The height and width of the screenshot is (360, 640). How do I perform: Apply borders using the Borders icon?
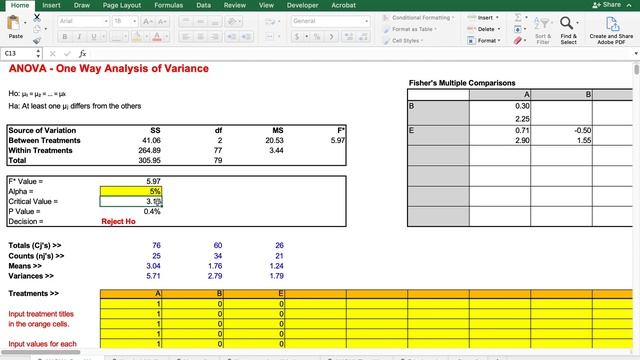pyautogui.click(x=116, y=37)
